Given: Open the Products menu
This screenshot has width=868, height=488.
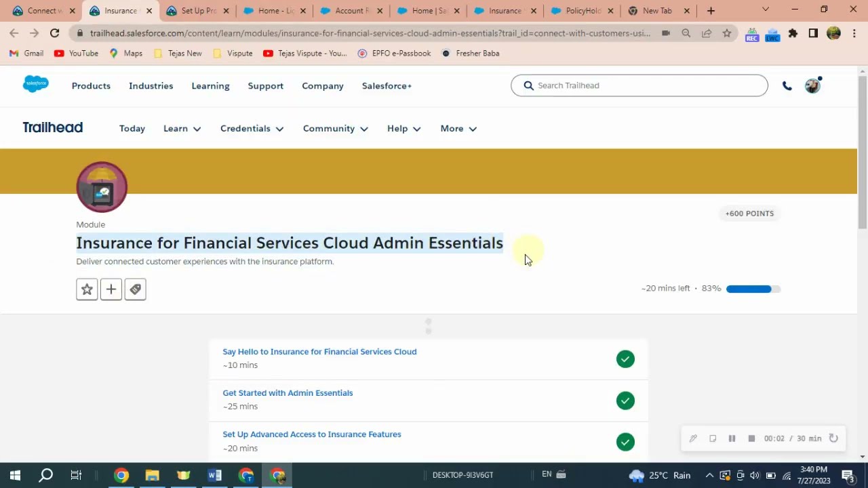Looking at the screenshot, I should 91,86.
